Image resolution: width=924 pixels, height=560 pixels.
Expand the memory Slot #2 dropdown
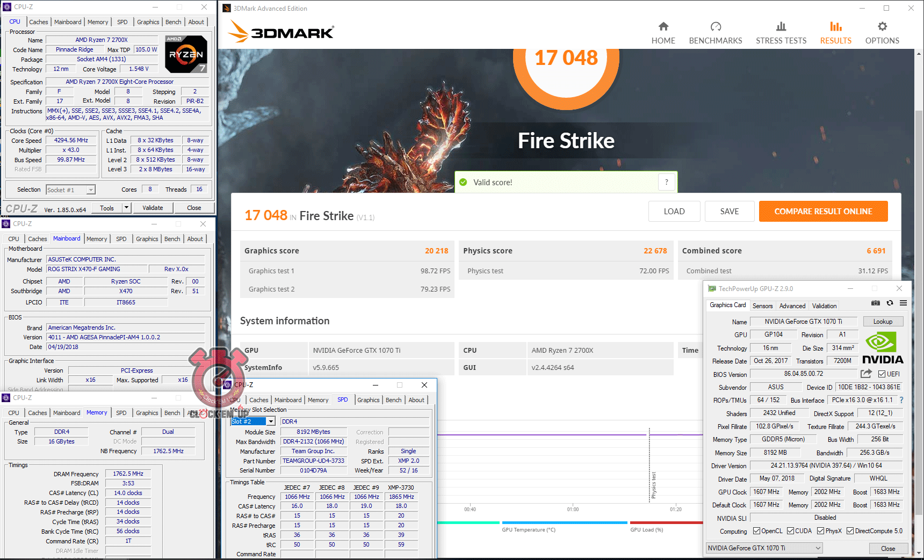pyautogui.click(x=271, y=421)
